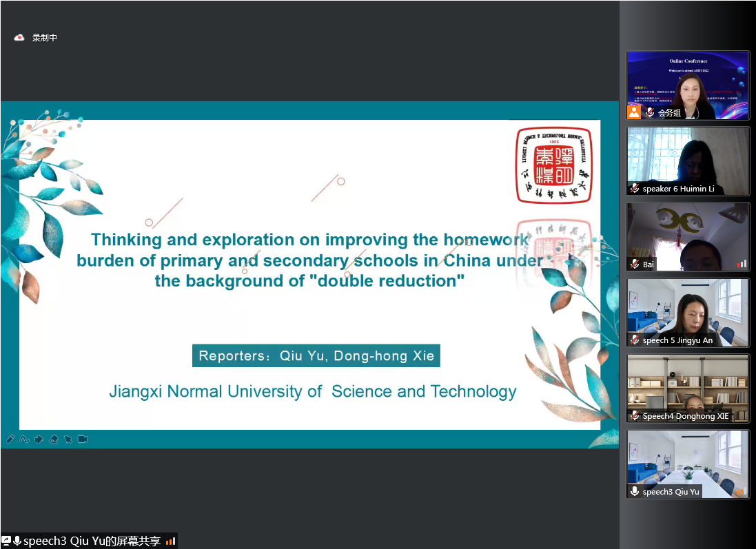Click the Reporters: Qiu Yu, Dong-hong Xie banner
Viewport: 756px width, 549px height.
pyautogui.click(x=316, y=355)
